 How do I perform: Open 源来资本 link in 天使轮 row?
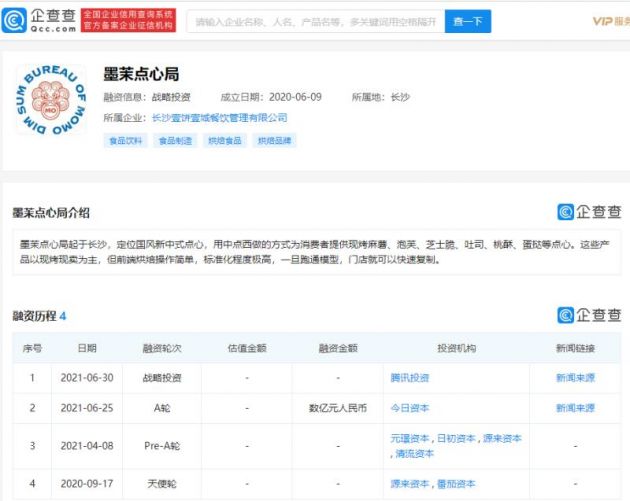[410, 484]
